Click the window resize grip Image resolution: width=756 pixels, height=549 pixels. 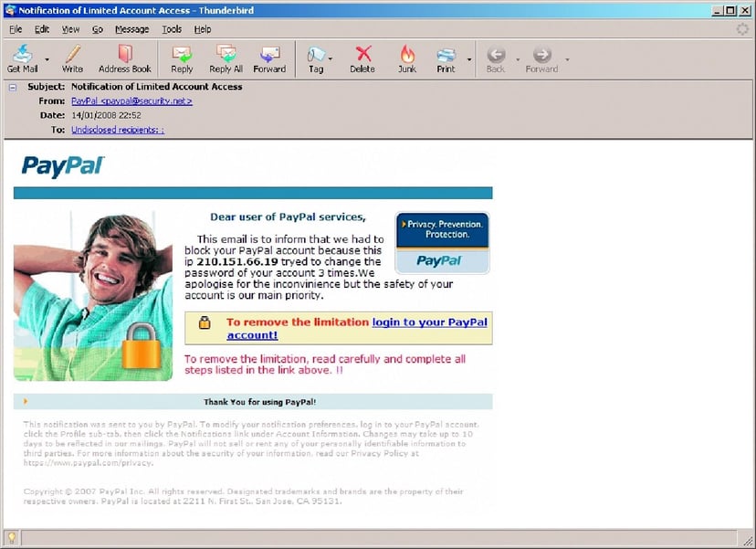747,540
